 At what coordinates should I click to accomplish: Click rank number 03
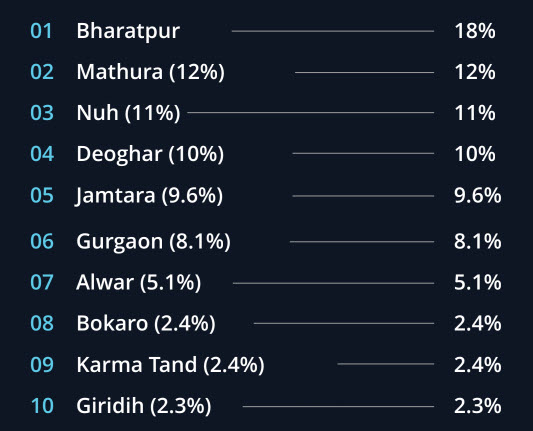(42, 113)
